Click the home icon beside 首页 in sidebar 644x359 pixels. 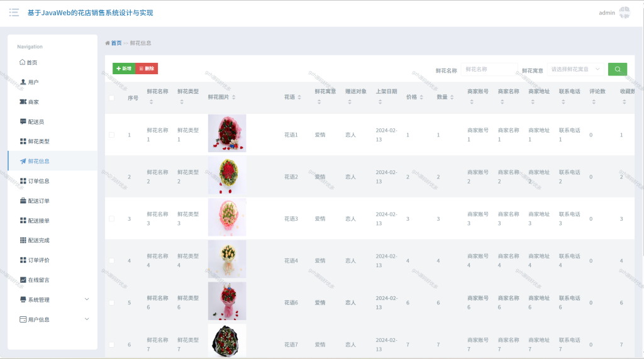point(22,62)
